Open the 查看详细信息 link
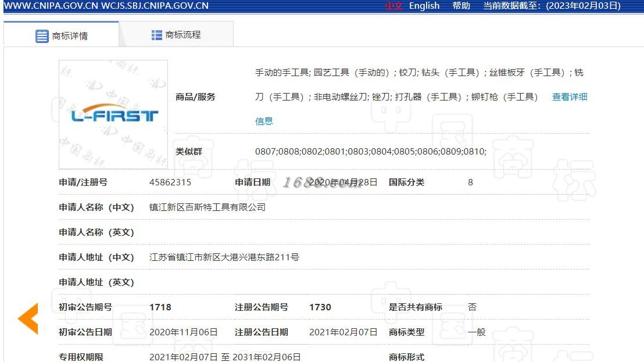This screenshot has height=362, width=644. click(569, 97)
